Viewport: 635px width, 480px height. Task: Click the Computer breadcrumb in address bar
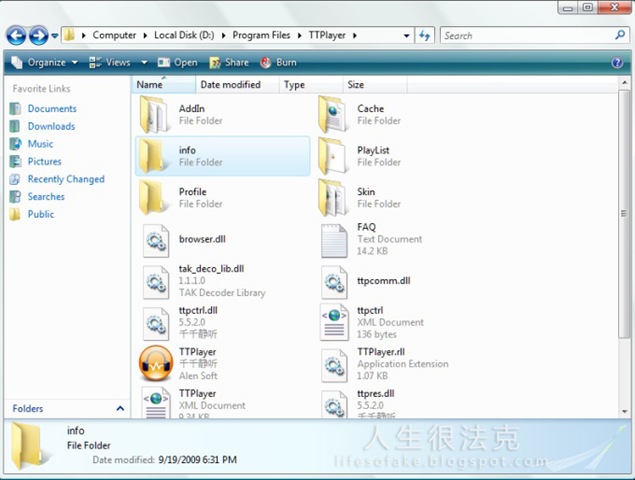(114, 35)
